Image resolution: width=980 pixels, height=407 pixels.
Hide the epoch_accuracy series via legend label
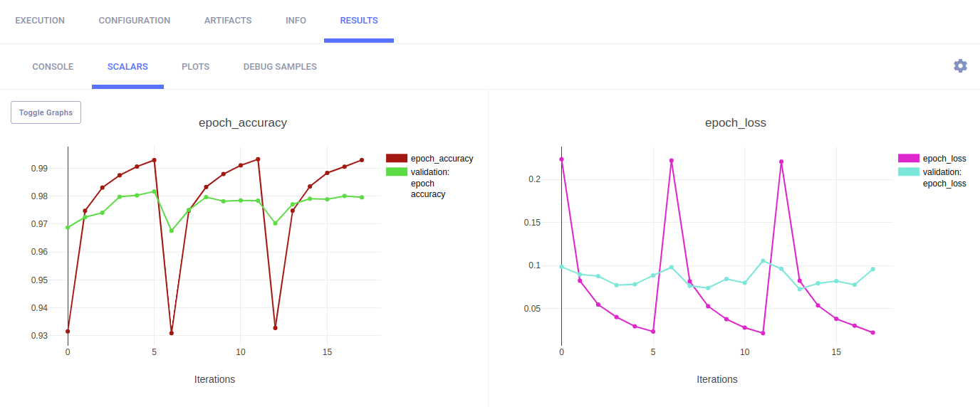coord(442,159)
